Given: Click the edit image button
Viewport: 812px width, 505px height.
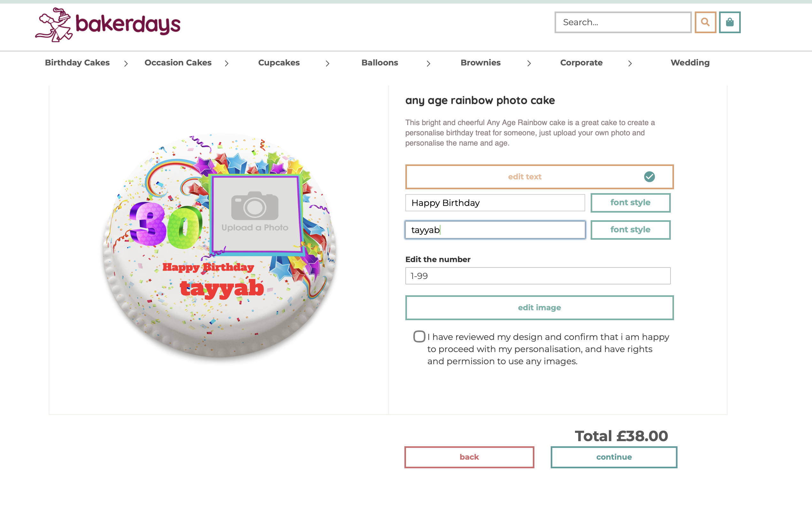Looking at the screenshot, I should (539, 307).
